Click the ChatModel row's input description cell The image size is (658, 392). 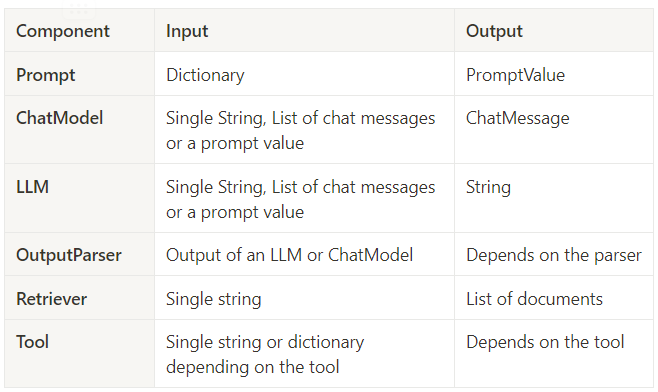304,130
